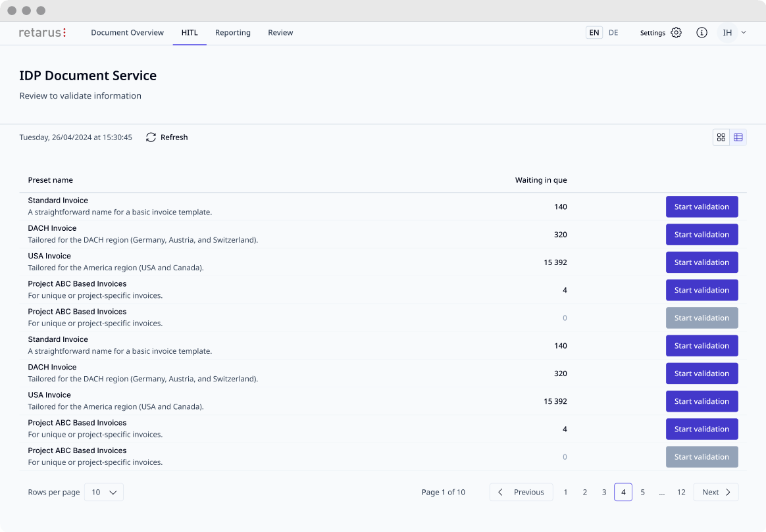Image resolution: width=766 pixels, height=532 pixels.
Task: Go to page 2
Action: 585,492
